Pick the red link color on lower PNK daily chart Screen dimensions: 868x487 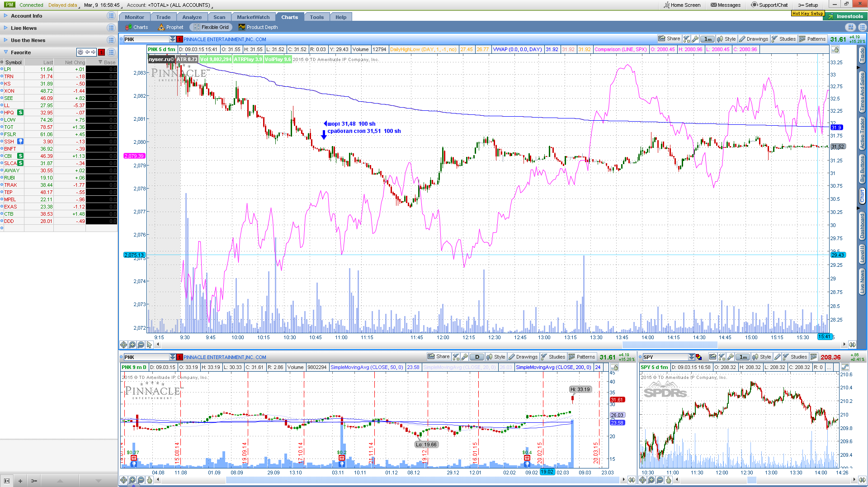pos(179,357)
